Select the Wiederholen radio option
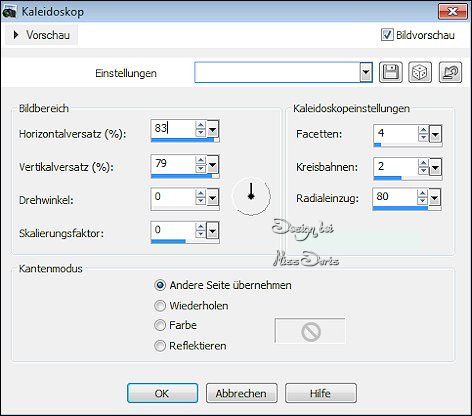472x416 pixels. (160, 305)
